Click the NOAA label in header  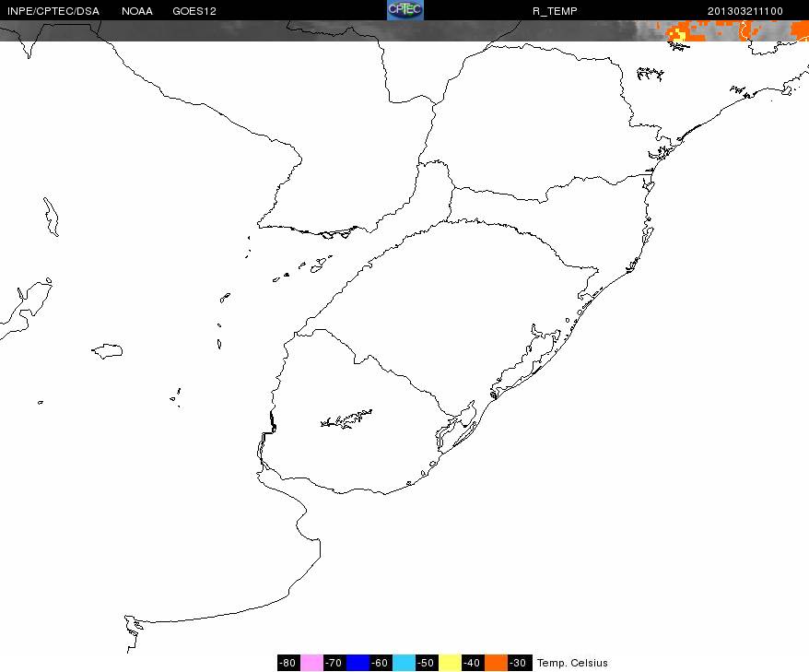click(x=136, y=11)
